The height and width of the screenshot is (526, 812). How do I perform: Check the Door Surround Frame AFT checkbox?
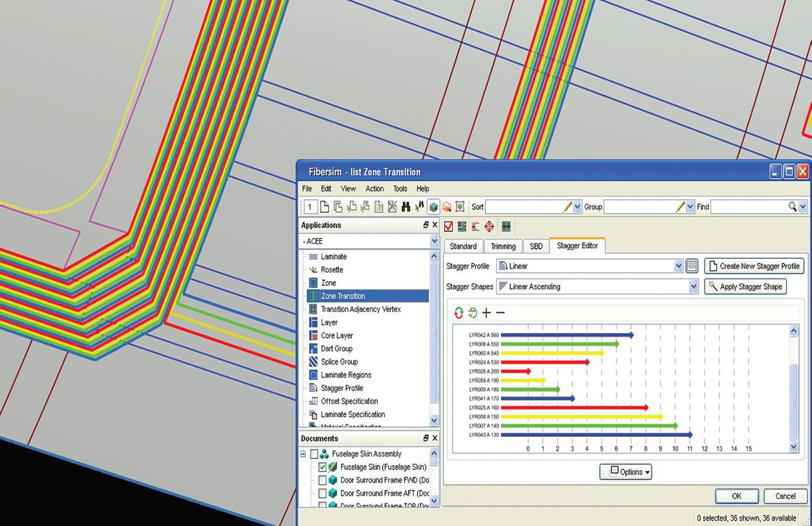[323, 493]
